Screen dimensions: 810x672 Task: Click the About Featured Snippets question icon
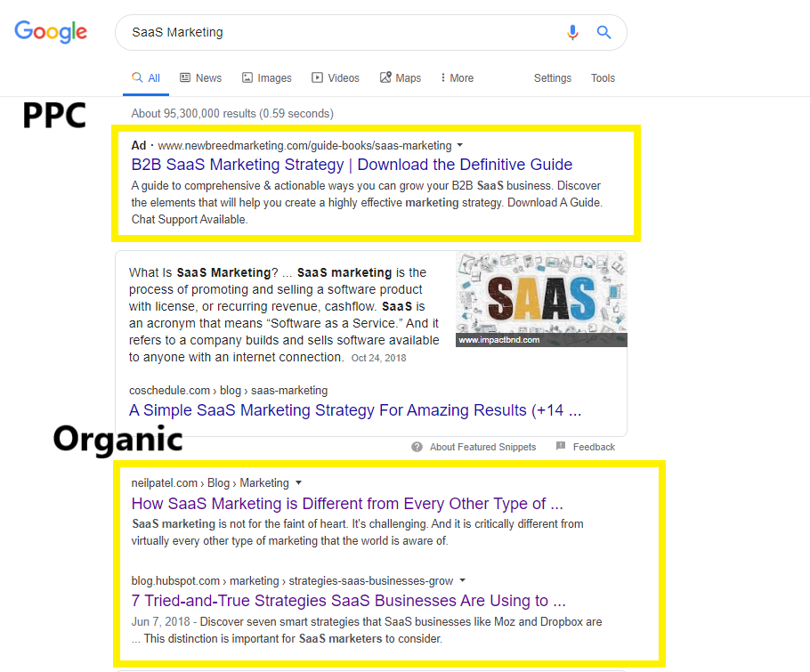tap(417, 447)
